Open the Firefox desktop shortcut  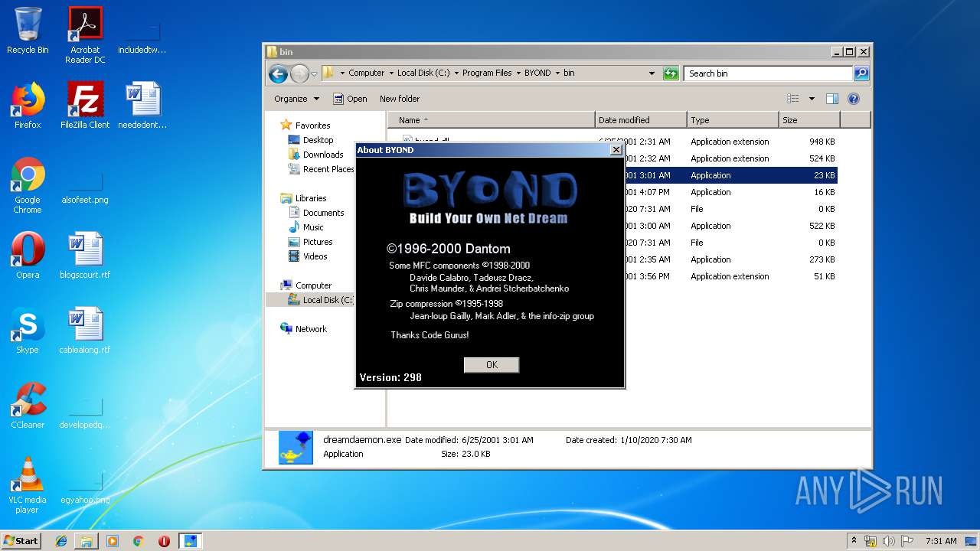28,105
